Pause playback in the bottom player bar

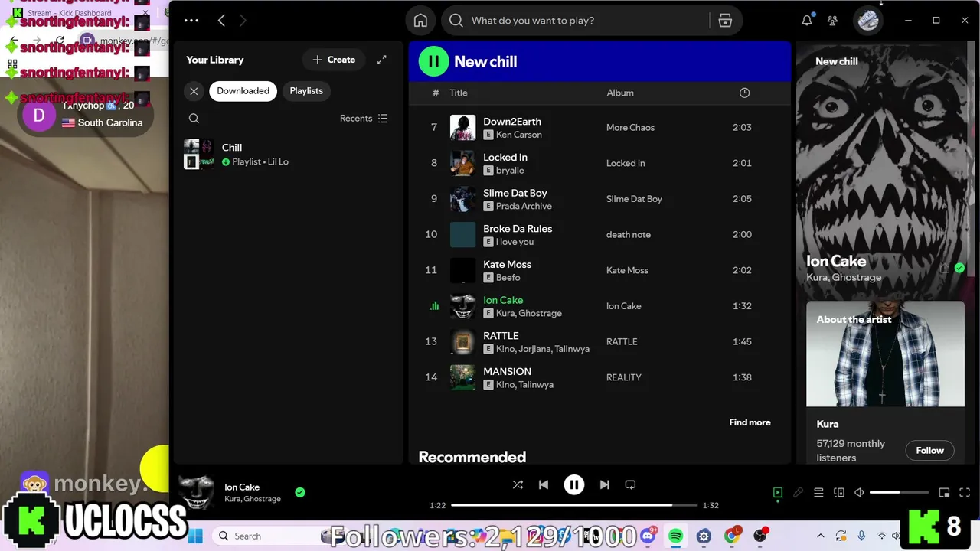pyautogui.click(x=573, y=484)
